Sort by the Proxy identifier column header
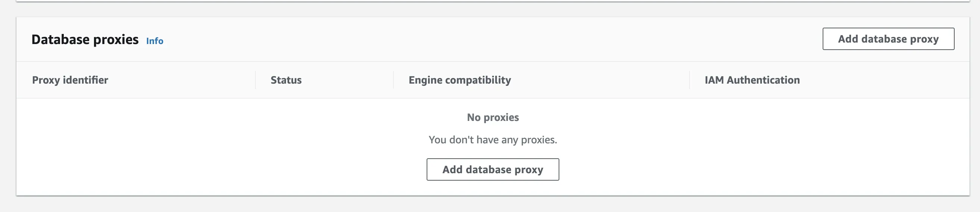This screenshot has width=980, height=212. 70,80
